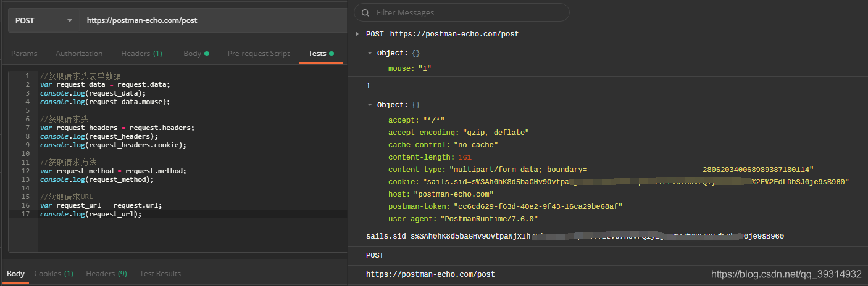Select the Tests tab
The image size is (868, 286).
tap(320, 54)
